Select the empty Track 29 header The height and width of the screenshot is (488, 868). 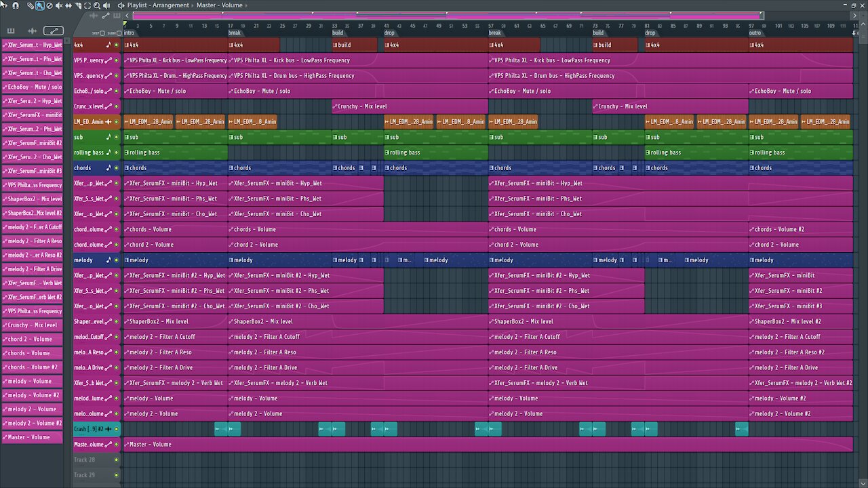click(x=96, y=475)
